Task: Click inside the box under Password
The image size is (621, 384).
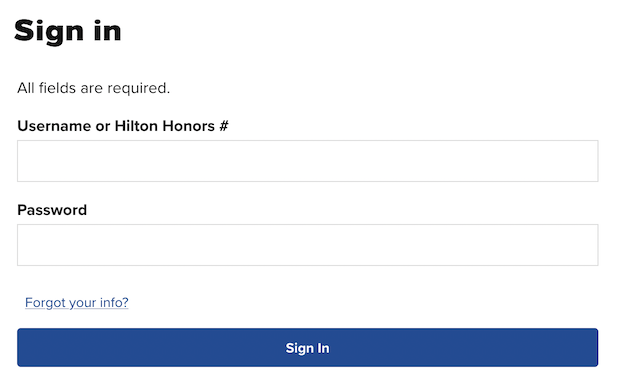Action: click(307, 245)
